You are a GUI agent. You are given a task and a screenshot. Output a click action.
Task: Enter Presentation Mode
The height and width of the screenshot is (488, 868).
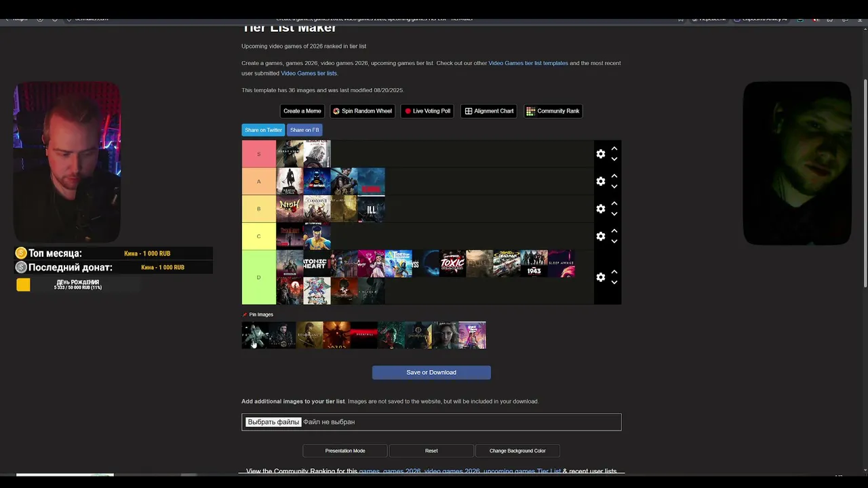(345, 451)
